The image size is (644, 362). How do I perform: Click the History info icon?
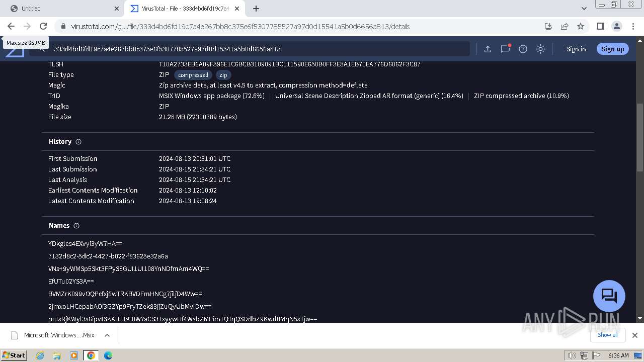pyautogui.click(x=78, y=142)
